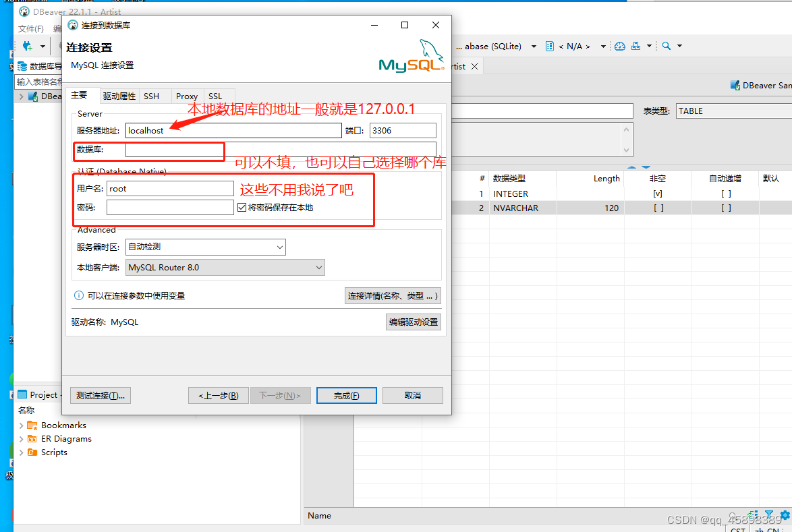Click the 编辑驱动设置 button

[x=413, y=322]
